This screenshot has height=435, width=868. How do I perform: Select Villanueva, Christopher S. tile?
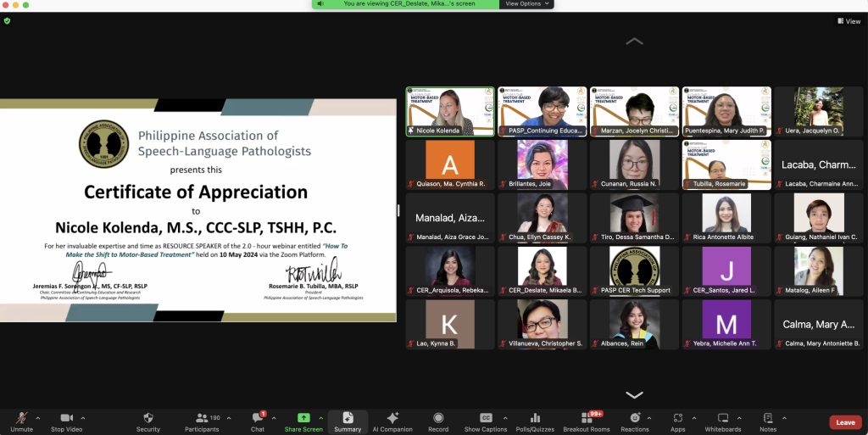(x=542, y=324)
